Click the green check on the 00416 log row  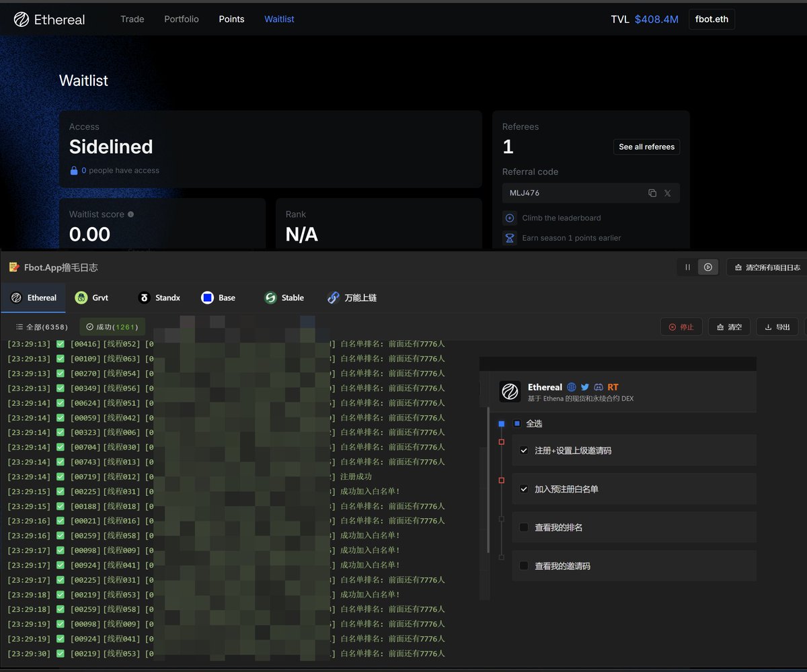click(x=61, y=344)
